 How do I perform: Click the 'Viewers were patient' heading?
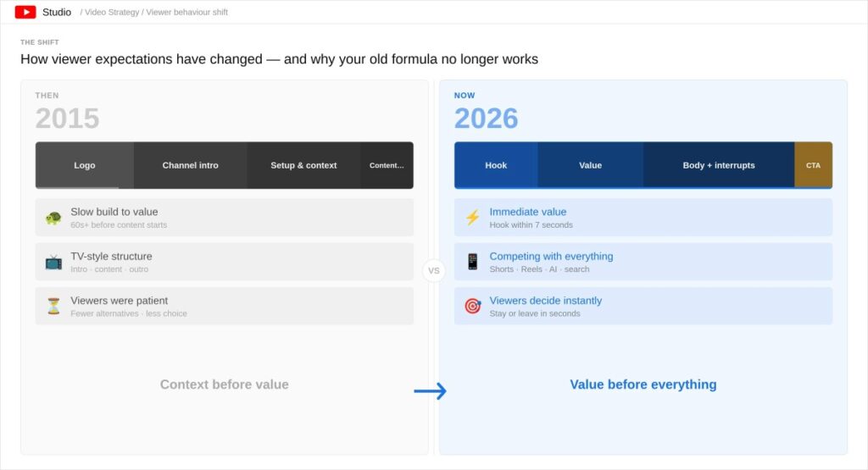point(119,301)
